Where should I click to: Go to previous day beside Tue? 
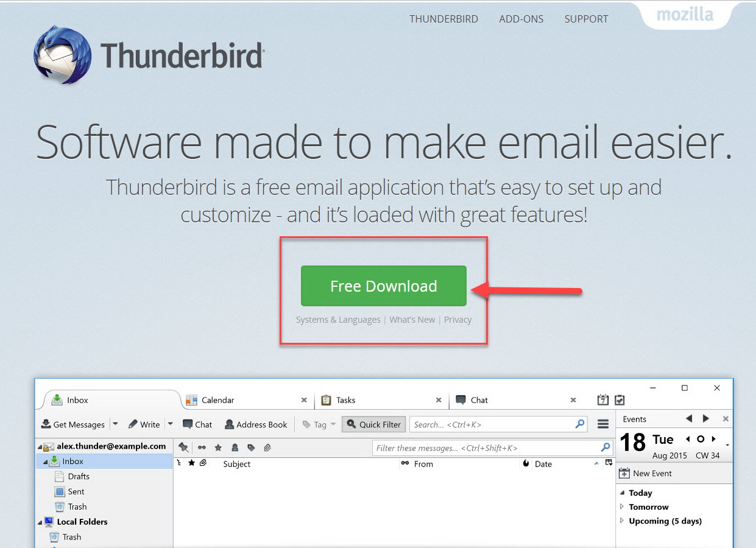point(688,439)
